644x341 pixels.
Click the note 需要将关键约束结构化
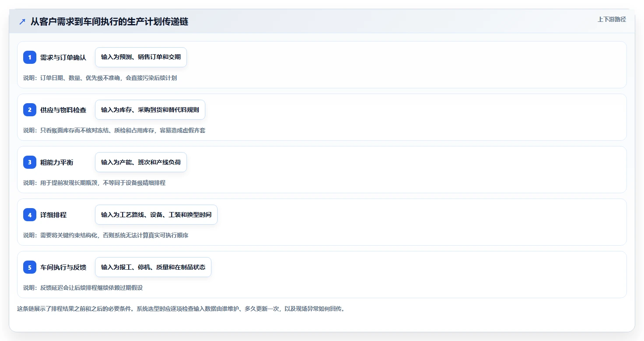click(x=106, y=235)
